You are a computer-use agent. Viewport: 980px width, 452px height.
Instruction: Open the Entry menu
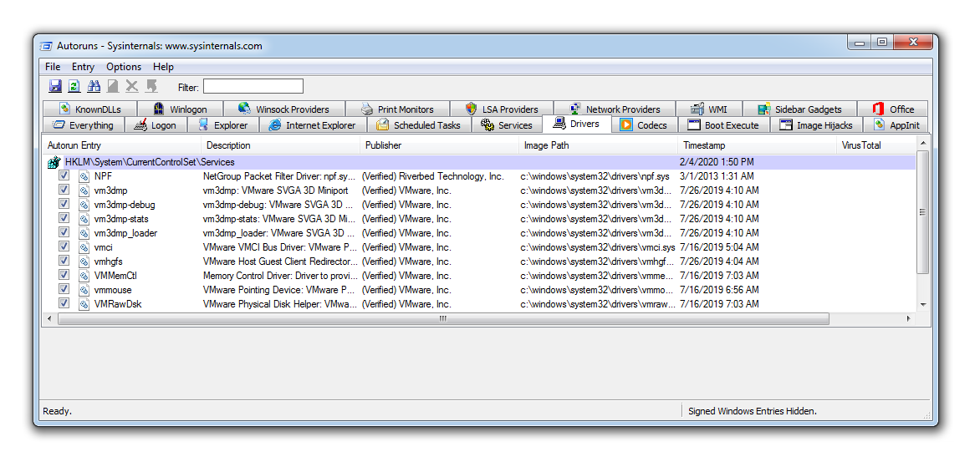coord(83,67)
